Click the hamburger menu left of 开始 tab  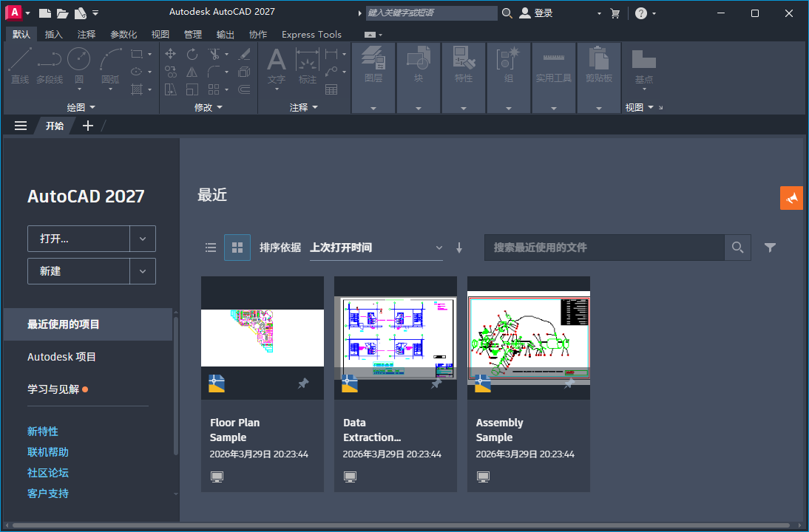tap(21, 126)
